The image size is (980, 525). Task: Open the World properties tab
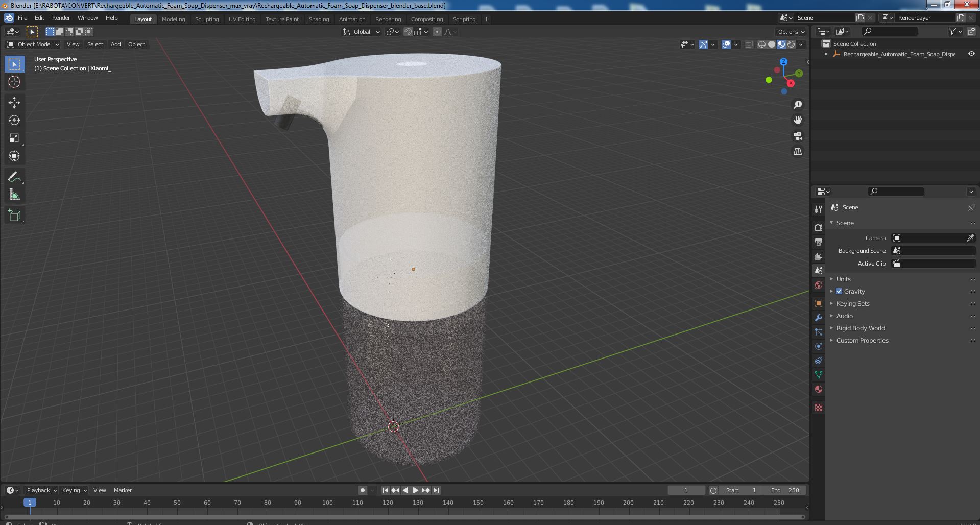(x=819, y=285)
